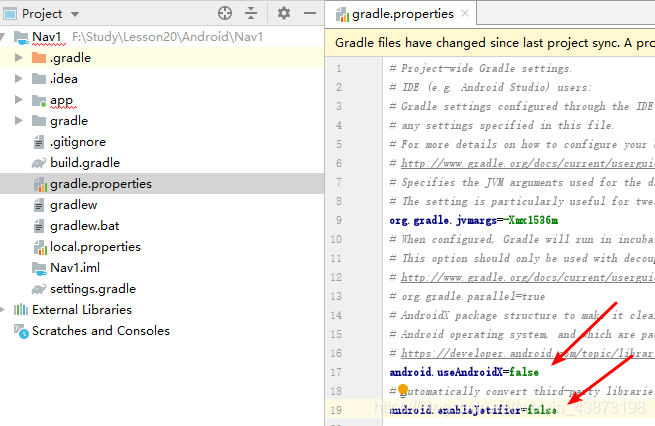Image resolution: width=655 pixels, height=426 pixels.
Task: Open gradlew.bat file
Action: tap(84, 226)
